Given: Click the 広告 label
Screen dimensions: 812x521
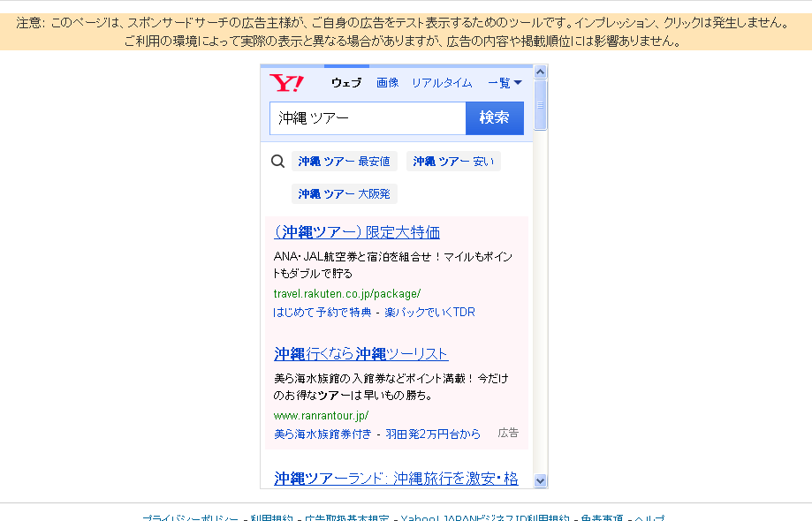Looking at the screenshot, I should point(508,433).
